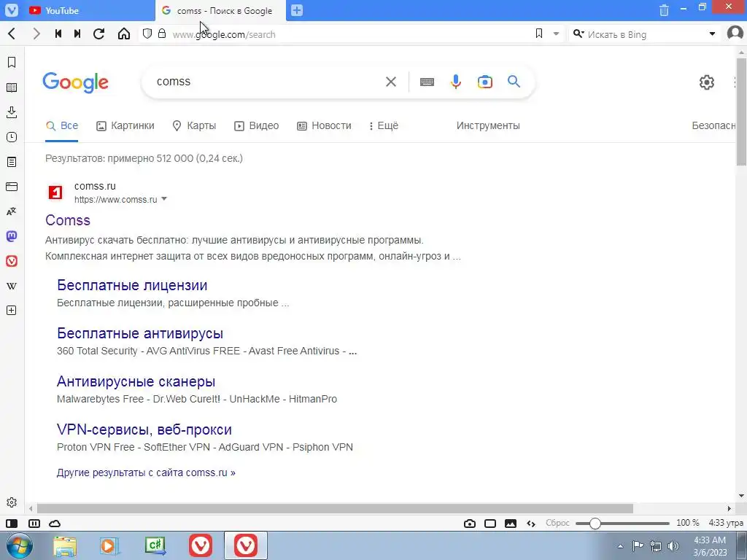Image resolution: width=747 pixels, height=560 pixels.
Task: Open Другие результаты с сайта comss.ru
Action: point(146,472)
